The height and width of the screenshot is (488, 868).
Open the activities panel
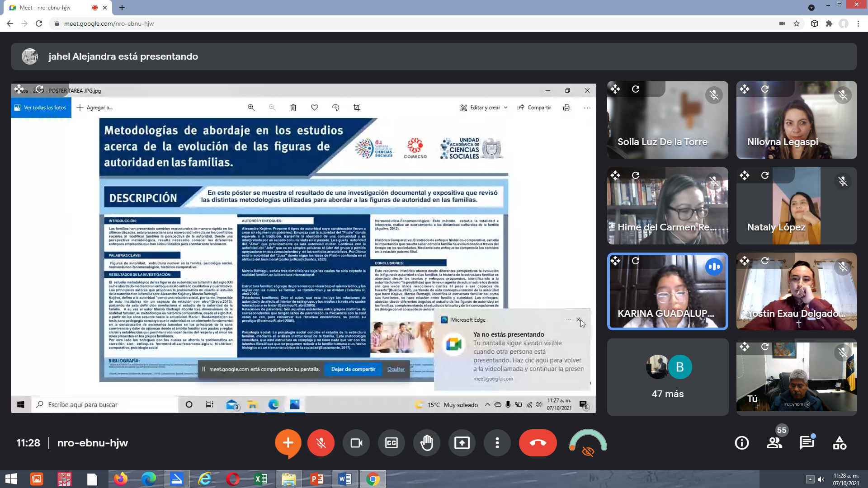(840, 443)
